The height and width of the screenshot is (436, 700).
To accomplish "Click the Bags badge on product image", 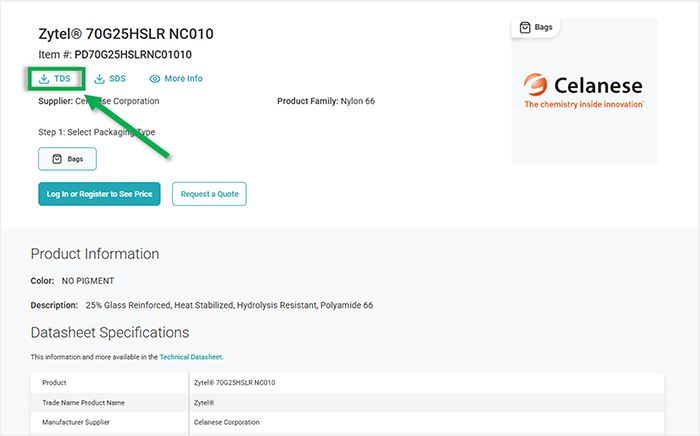I will (536, 28).
